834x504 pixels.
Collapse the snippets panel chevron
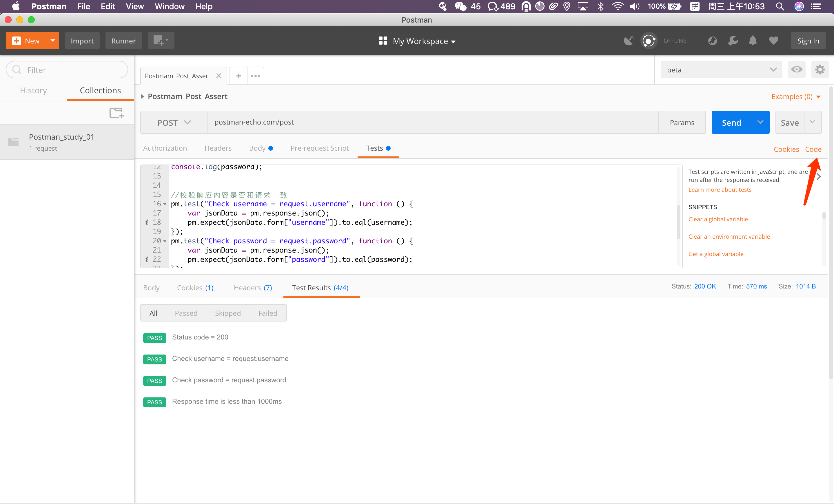tap(818, 176)
